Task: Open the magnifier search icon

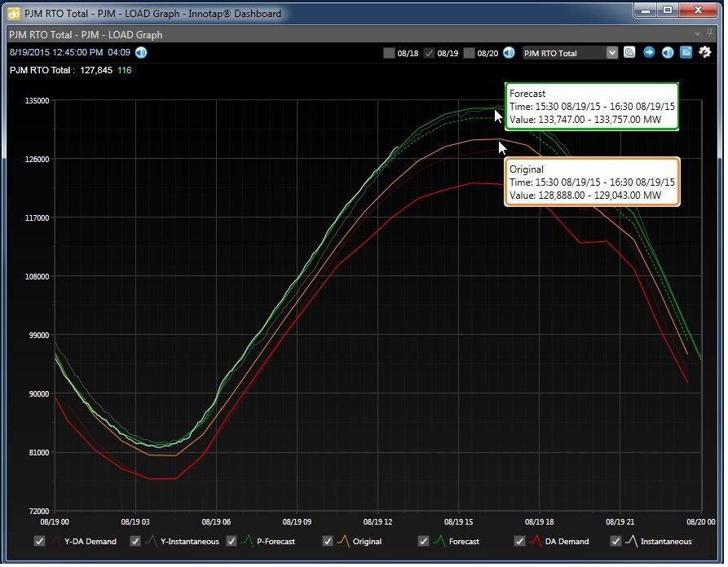Action: tap(629, 52)
